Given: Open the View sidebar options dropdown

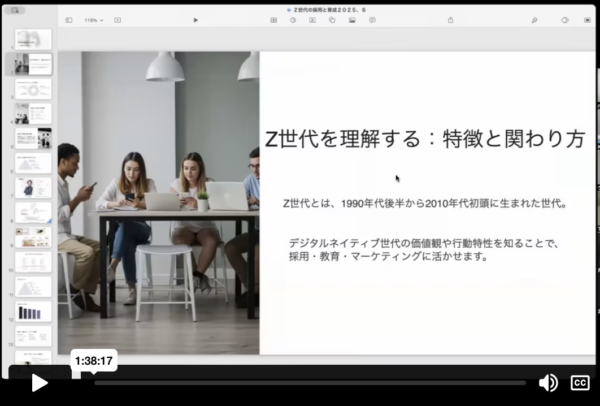Looking at the screenshot, I should tap(69, 19).
